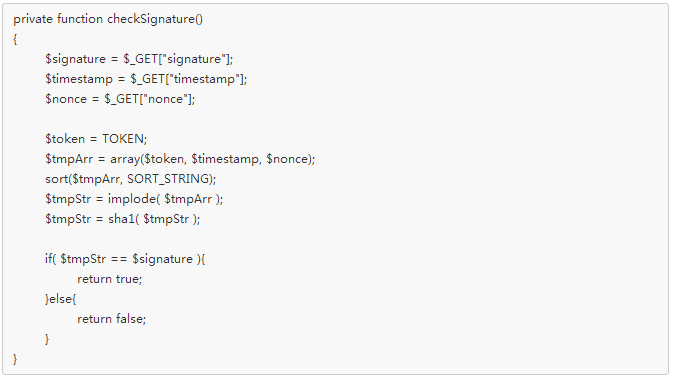
Task: Click the TOKEN constant
Action: click(123, 139)
